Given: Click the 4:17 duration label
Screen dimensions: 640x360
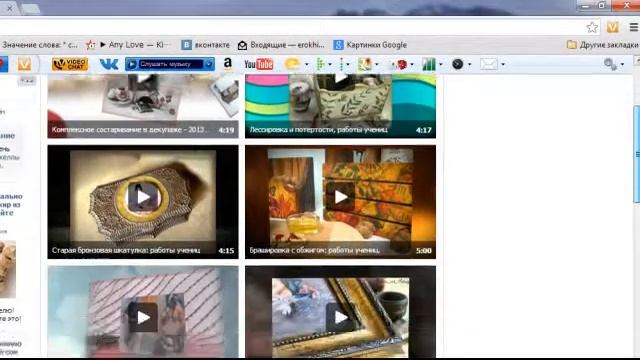Looking at the screenshot, I should click(x=424, y=130).
